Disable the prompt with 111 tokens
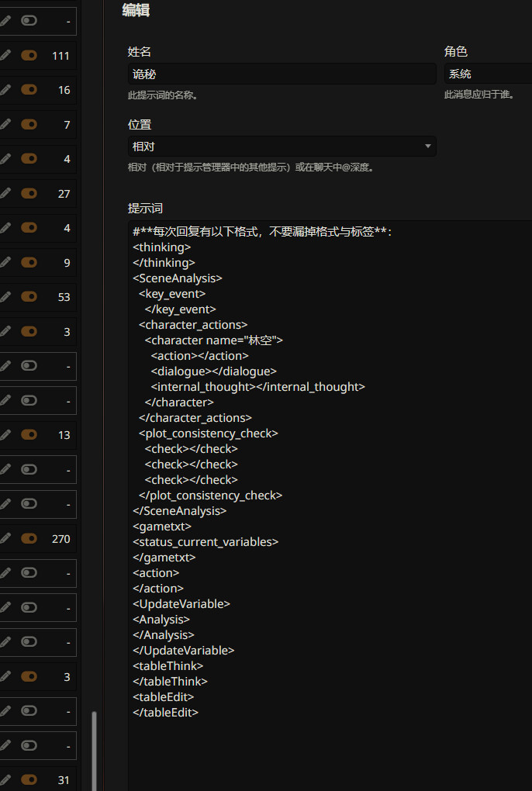This screenshot has height=791, width=532. pos(29,55)
